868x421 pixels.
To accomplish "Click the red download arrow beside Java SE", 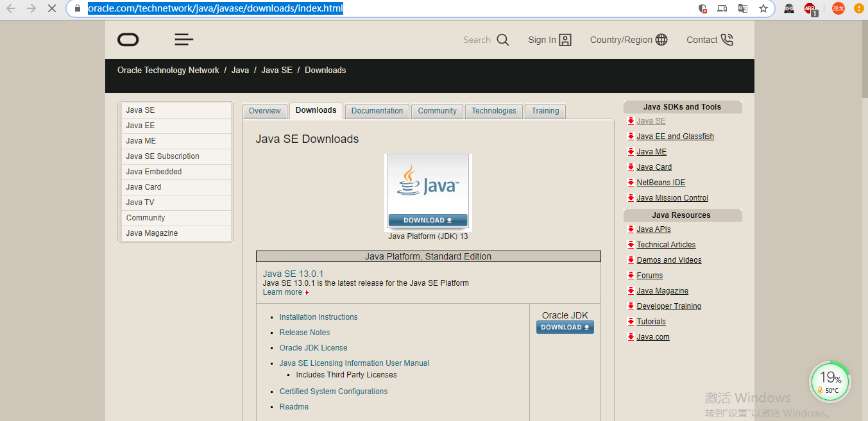I will click(x=631, y=121).
